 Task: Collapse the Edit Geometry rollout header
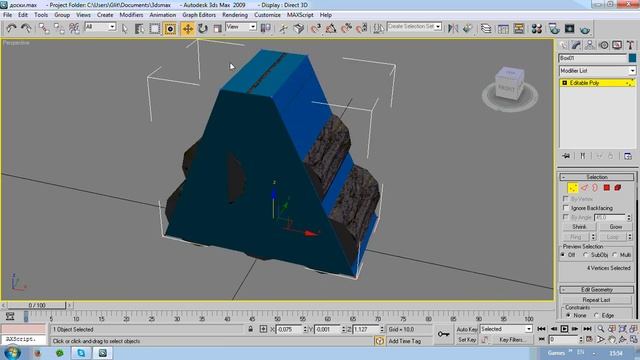597,290
